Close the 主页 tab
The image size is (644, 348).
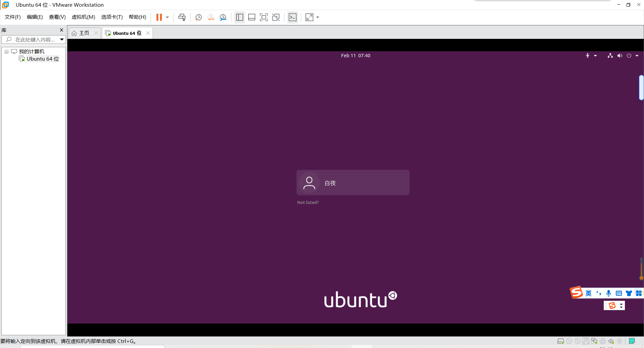point(96,33)
